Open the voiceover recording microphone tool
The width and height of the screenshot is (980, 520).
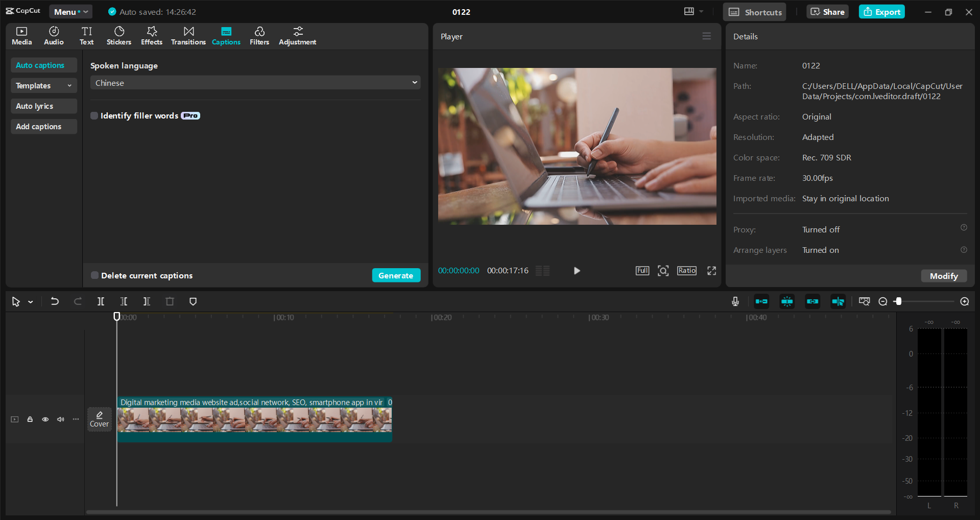tap(735, 301)
